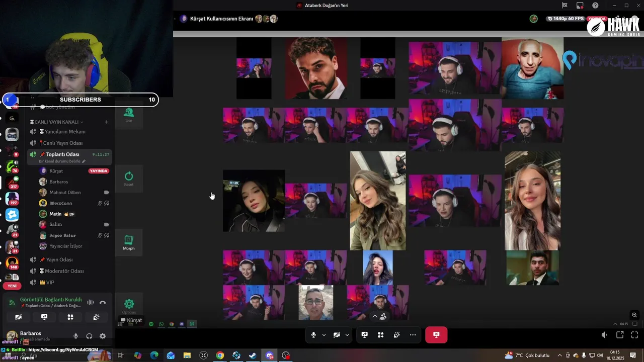This screenshot has width=644, height=362.
Task: Click Morph button in streamed overlay
Action: (x=129, y=242)
